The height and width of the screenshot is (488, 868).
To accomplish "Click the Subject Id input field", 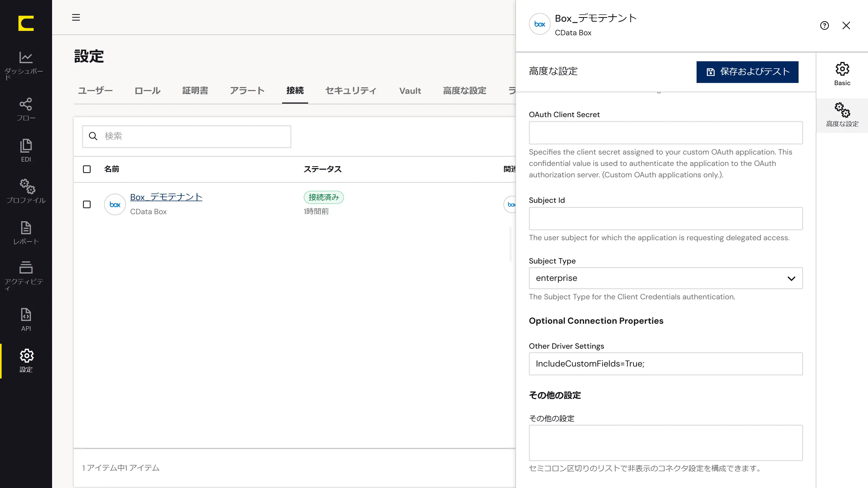I will [x=665, y=219].
